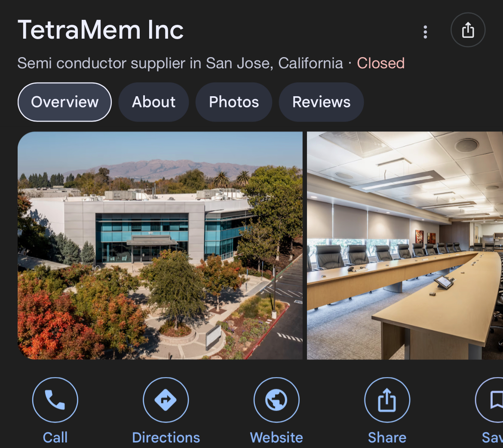
Task: Click the Closed status to view hours
Action: click(381, 63)
